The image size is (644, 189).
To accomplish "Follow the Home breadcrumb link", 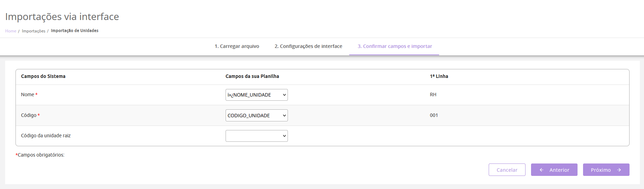I will (x=11, y=31).
